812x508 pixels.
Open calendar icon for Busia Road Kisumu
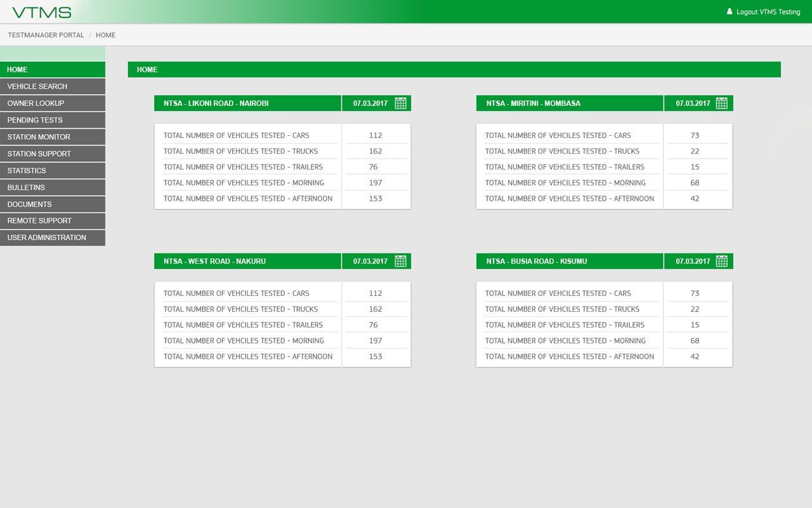pyautogui.click(x=722, y=261)
